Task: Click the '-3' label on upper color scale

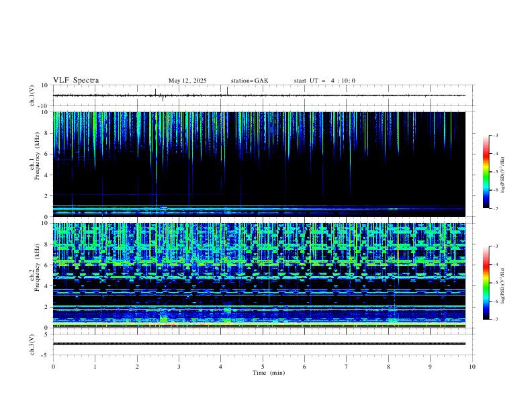Action: (496, 135)
